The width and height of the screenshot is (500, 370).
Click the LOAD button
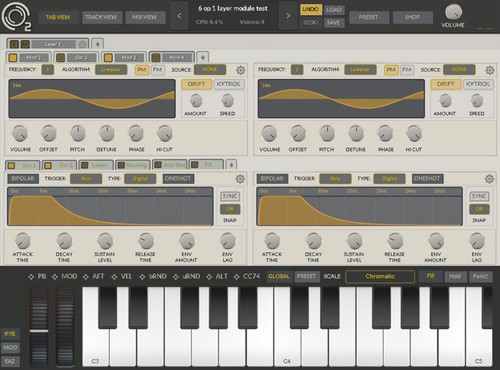[334, 10]
